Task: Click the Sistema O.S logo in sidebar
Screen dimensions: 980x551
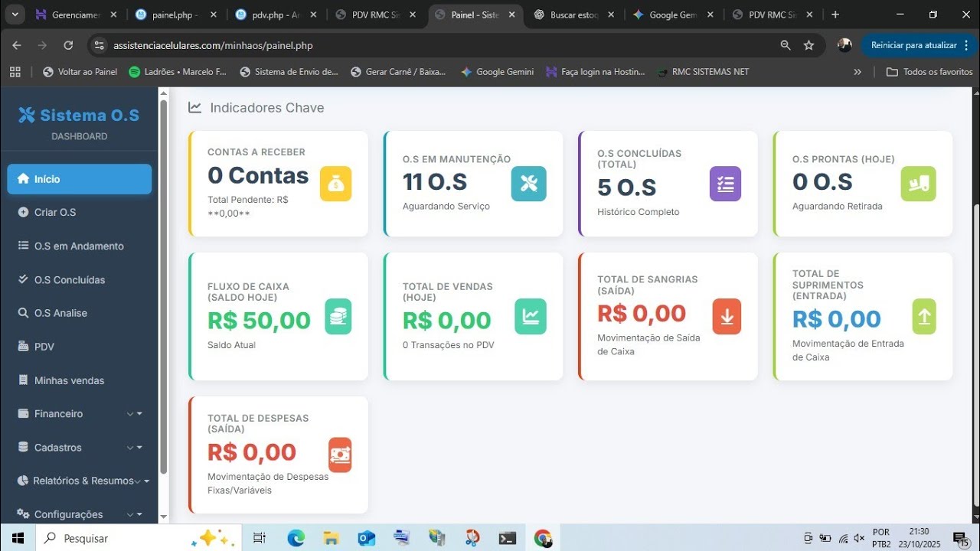Action: click(x=79, y=116)
